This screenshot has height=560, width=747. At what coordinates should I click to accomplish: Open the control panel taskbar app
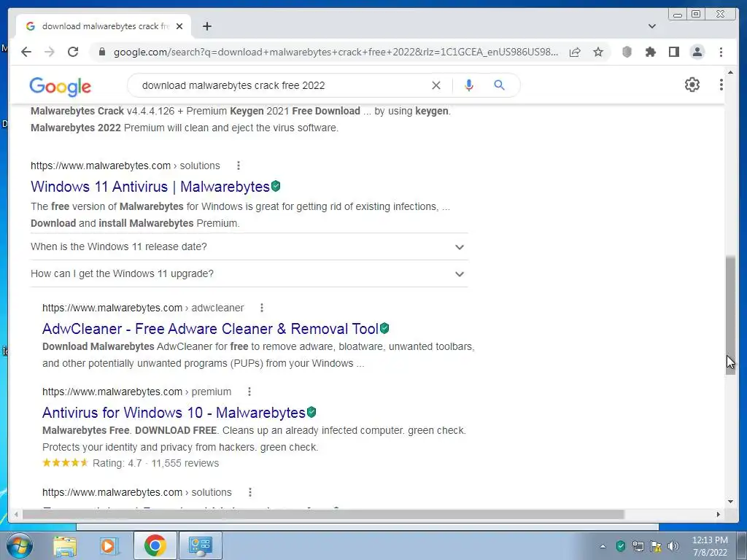point(200,545)
